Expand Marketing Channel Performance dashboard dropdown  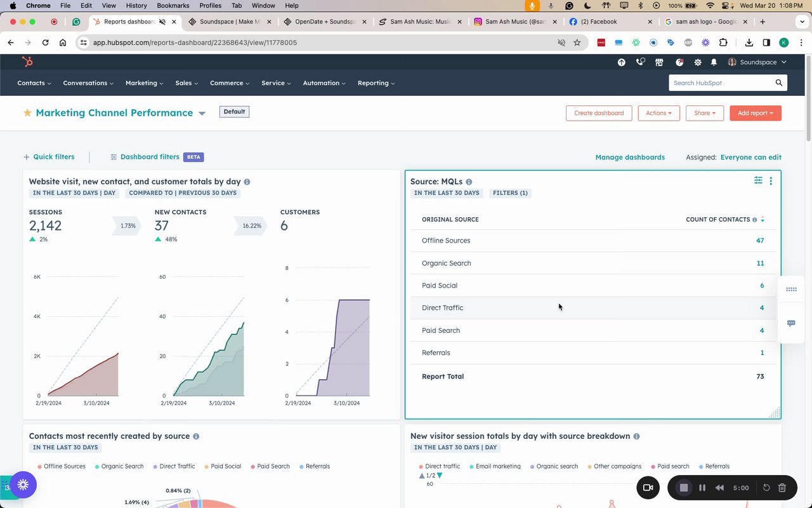point(202,114)
